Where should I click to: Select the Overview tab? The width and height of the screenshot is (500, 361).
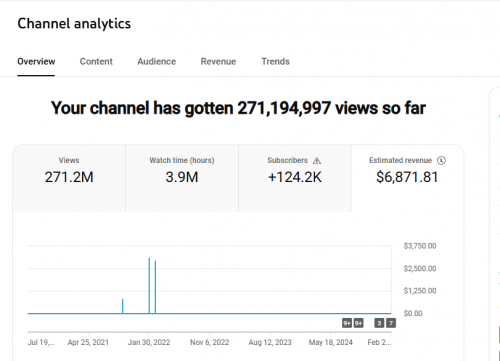point(36,61)
